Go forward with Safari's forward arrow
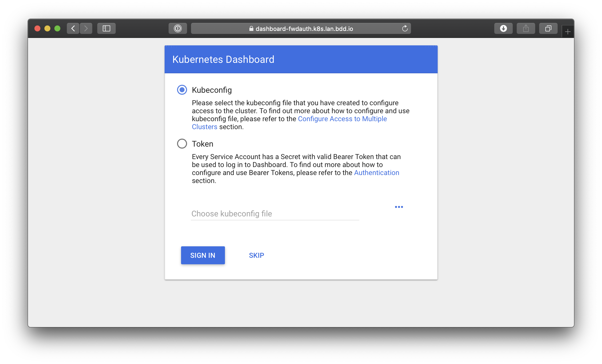Image resolution: width=602 pixels, height=364 pixels. [86, 28]
